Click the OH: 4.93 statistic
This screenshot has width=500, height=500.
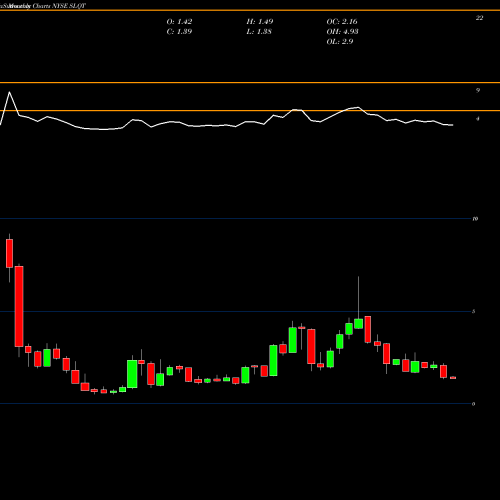click(342, 32)
